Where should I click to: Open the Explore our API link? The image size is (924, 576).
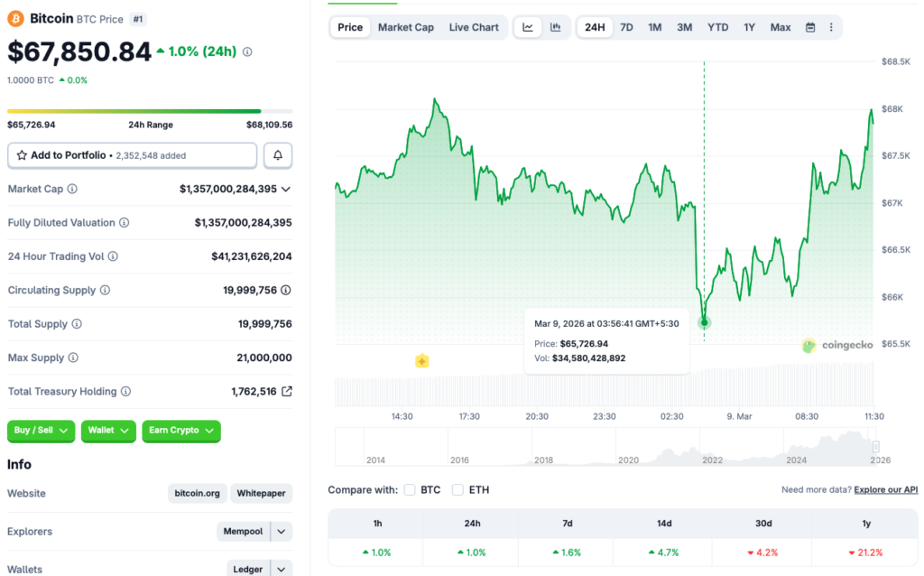885,489
